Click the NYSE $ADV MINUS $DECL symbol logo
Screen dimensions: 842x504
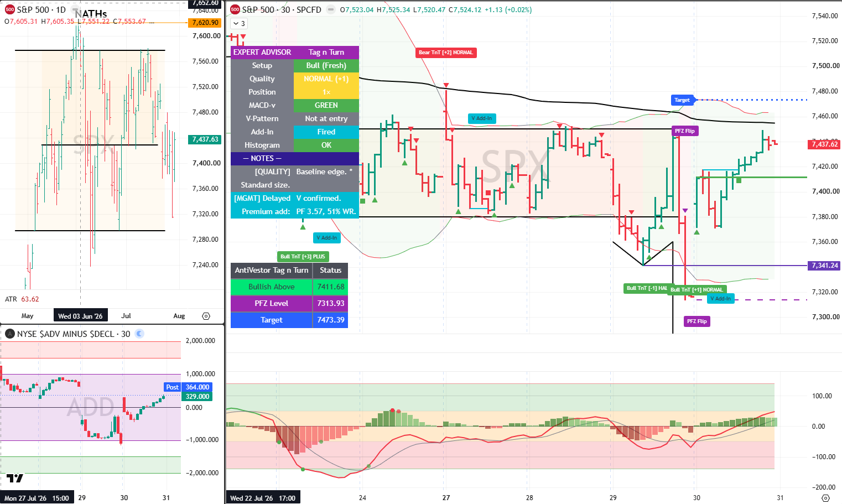[9, 334]
